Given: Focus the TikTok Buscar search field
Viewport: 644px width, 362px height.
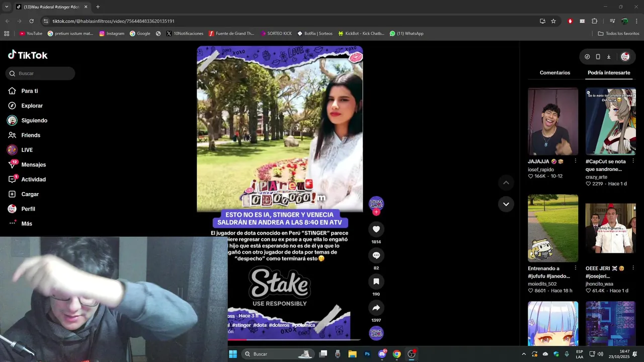Looking at the screenshot, I should 40,73.
